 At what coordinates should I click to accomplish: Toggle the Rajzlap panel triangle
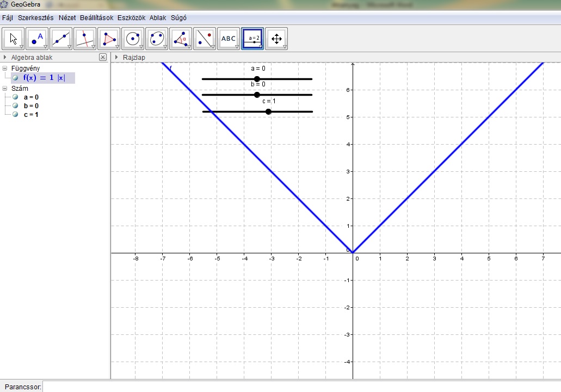tap(116, 57)
